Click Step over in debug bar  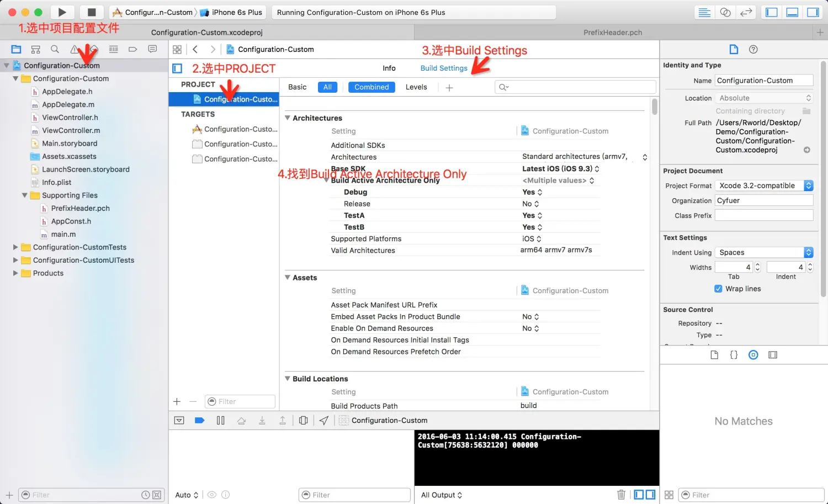tap(241, 420)
